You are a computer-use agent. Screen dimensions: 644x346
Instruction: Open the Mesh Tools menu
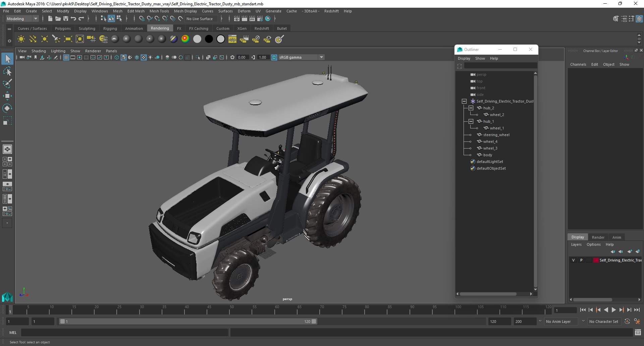coord(159,11)
